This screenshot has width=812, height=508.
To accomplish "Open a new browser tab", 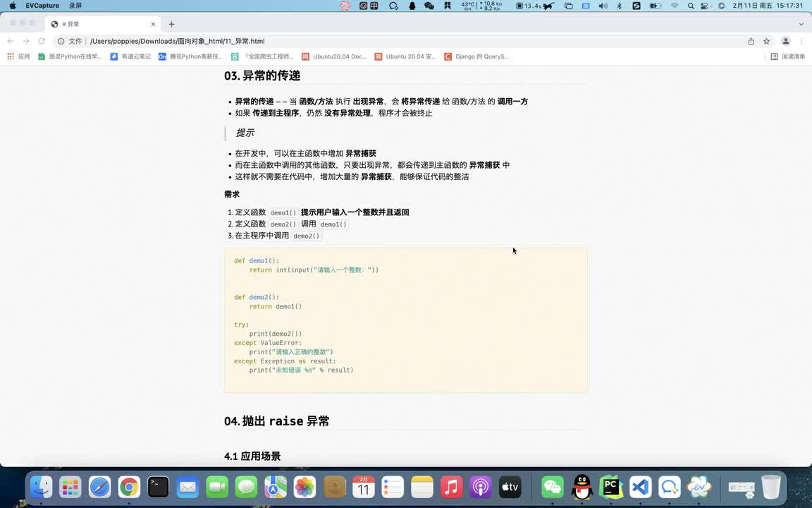I will tap(171, 24).
